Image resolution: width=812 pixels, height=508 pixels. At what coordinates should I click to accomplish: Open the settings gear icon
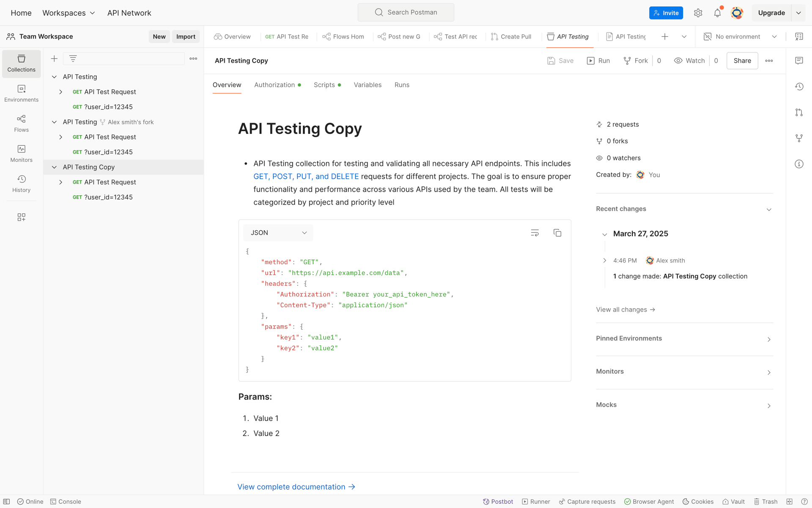(x=698, y=13)
